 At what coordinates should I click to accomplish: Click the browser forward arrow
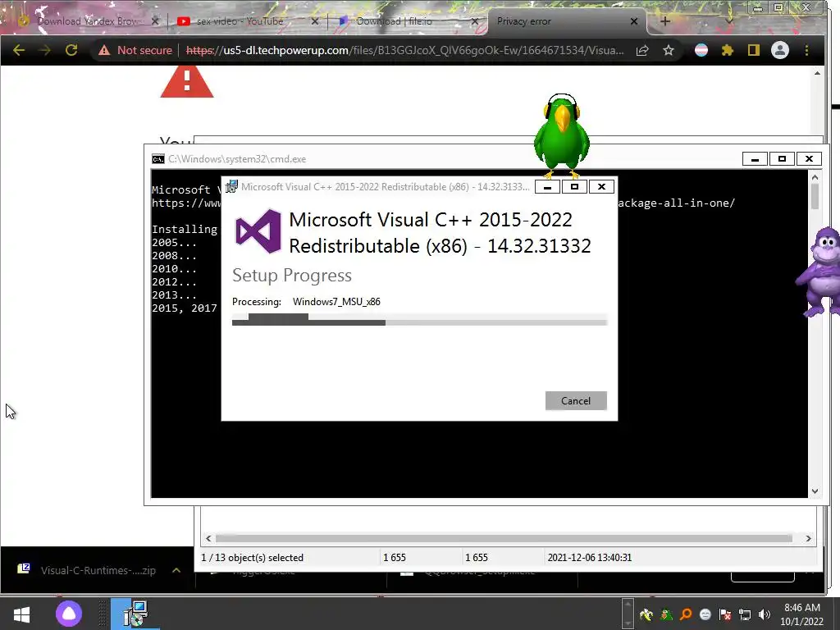(x=45, y=50)
